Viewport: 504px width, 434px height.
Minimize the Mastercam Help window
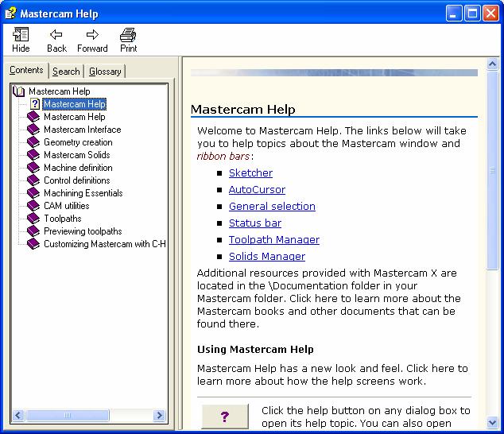point(454,14)
